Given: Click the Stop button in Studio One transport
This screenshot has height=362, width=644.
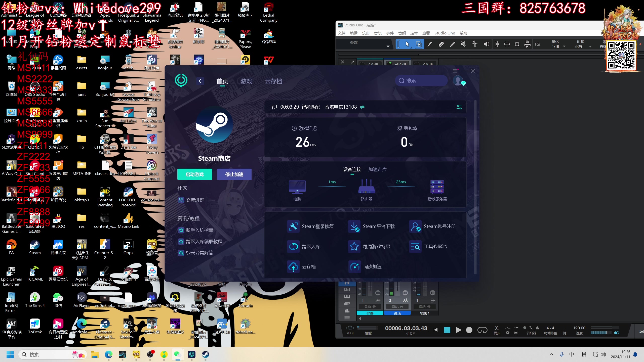Looking at the screenshot, I should (x=447, y=330).
